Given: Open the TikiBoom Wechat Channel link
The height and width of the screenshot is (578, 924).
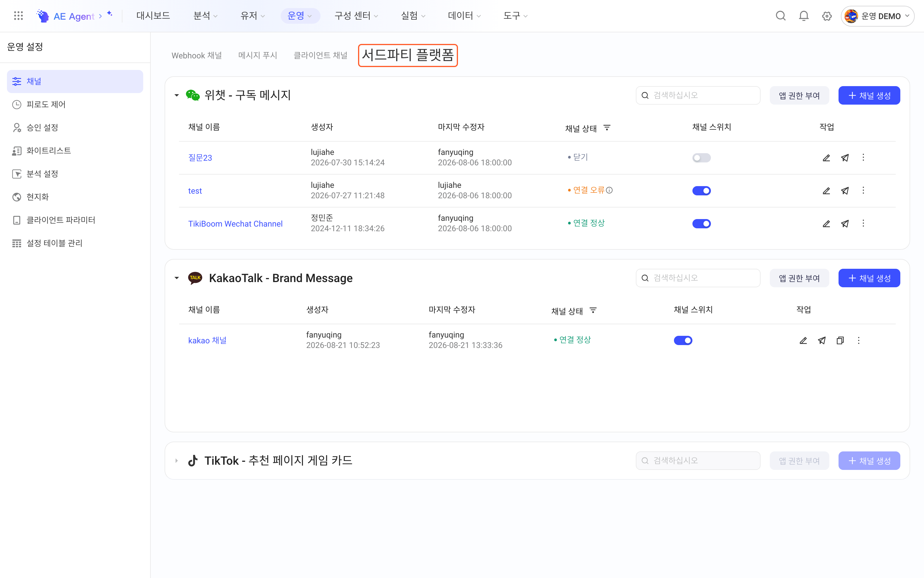Looking at the screenshot, I should [x=235, y=224].
